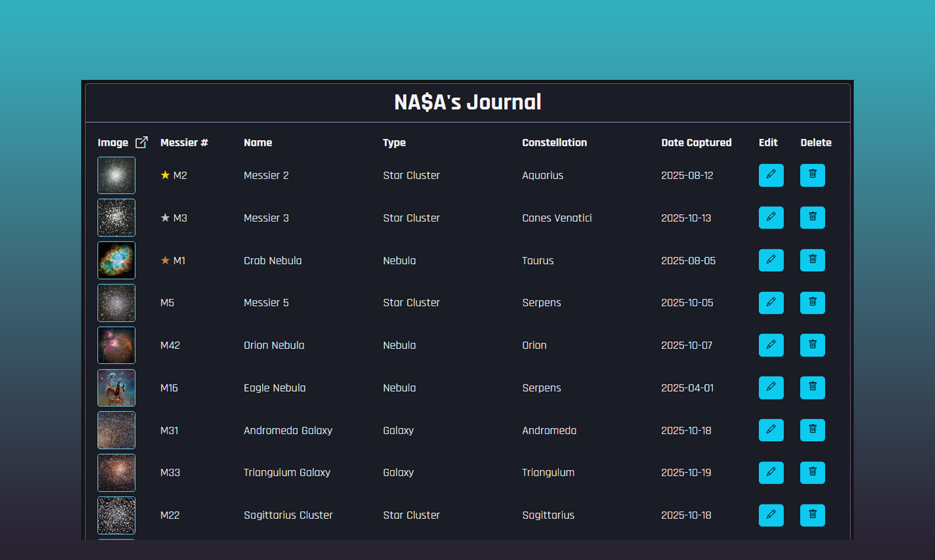Delete the Orion Nebula row
Viewport: 935px width, 560px height.
812,345
